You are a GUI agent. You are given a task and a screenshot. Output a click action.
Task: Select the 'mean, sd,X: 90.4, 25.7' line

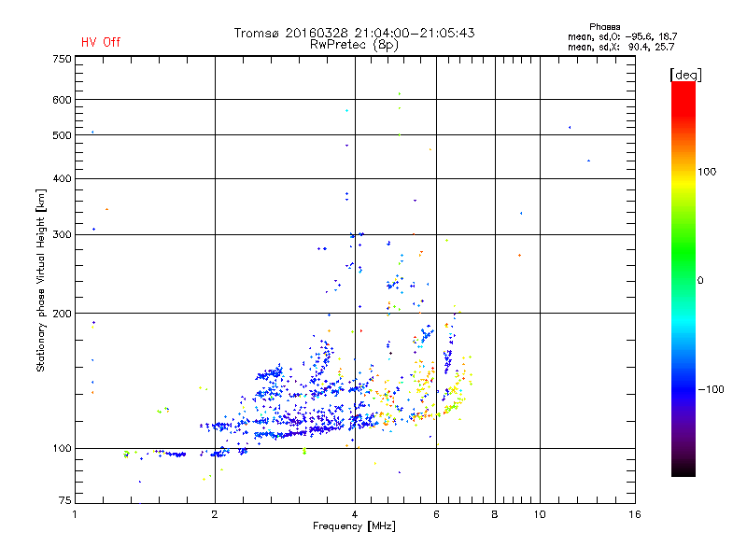(621, 47)
